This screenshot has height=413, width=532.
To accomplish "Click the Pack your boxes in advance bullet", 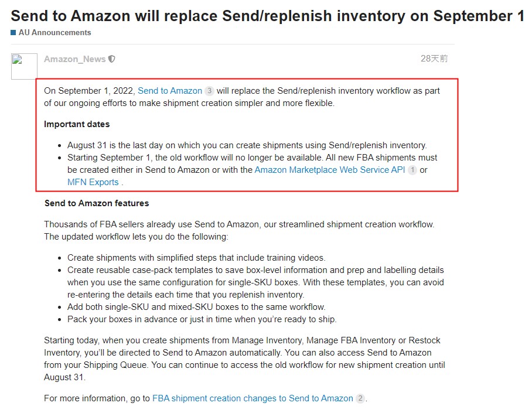I will pyautogui.click(x=202, y=319).
